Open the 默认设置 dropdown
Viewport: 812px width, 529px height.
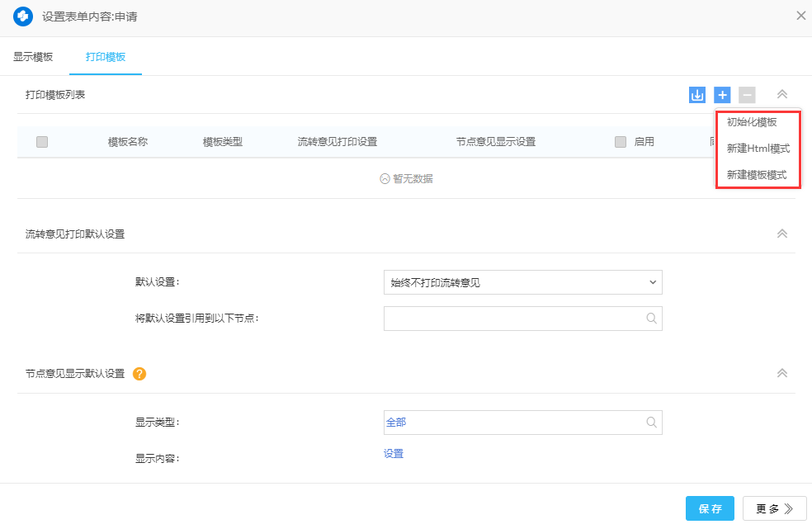point(522,282)
